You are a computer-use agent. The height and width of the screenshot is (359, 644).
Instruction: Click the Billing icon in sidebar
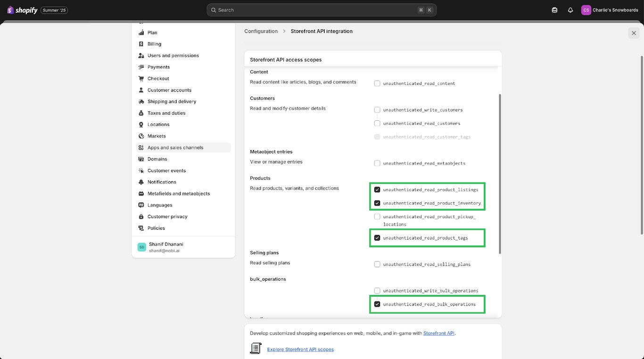click(x=141, y=44)
